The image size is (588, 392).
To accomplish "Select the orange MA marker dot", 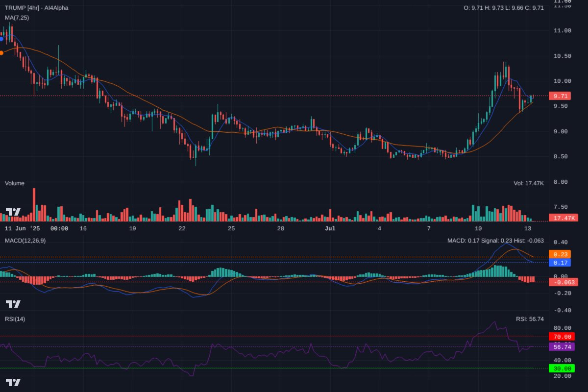I will (1, 52).
